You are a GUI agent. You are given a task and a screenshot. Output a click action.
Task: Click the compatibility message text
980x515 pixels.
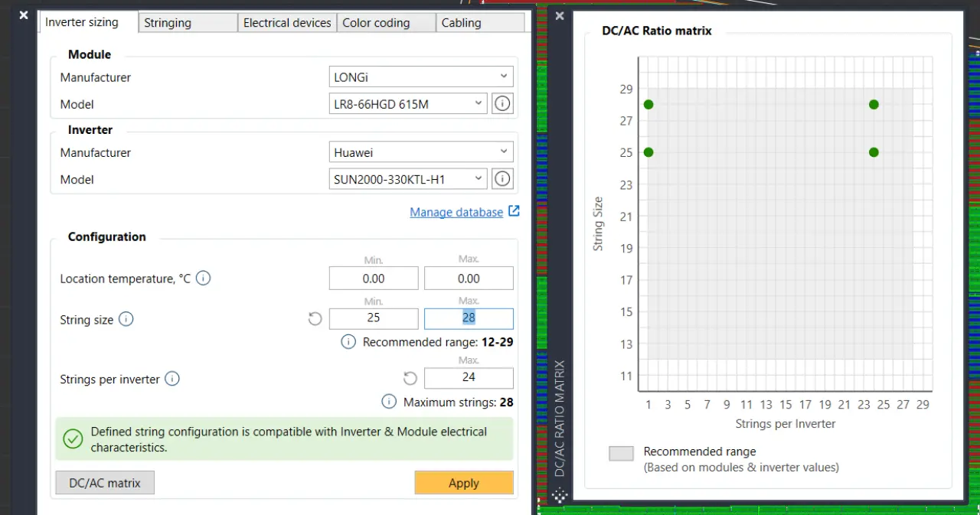coord(289,439)
